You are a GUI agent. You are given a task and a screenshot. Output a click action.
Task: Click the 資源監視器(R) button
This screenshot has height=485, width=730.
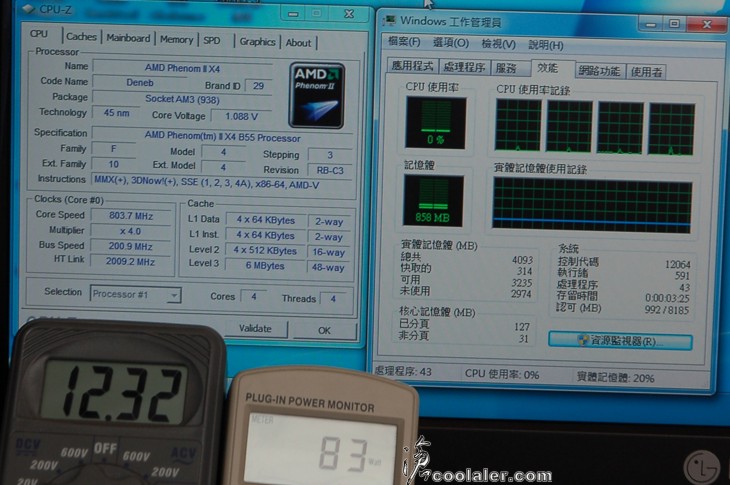[x=620, y=341]
